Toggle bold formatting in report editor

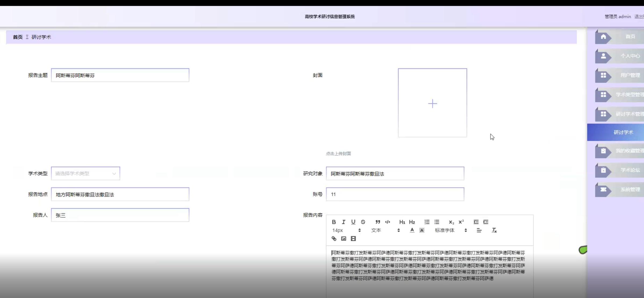pyautogui.click(x=334, y=222)
